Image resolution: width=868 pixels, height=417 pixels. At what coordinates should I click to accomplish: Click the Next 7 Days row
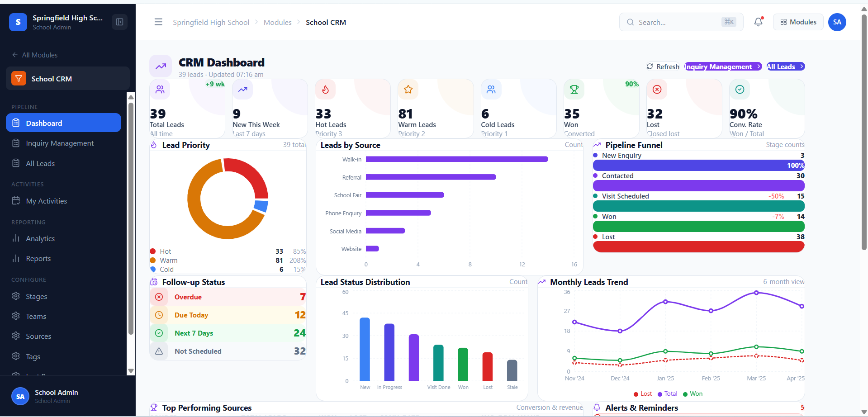pos(228,333)
